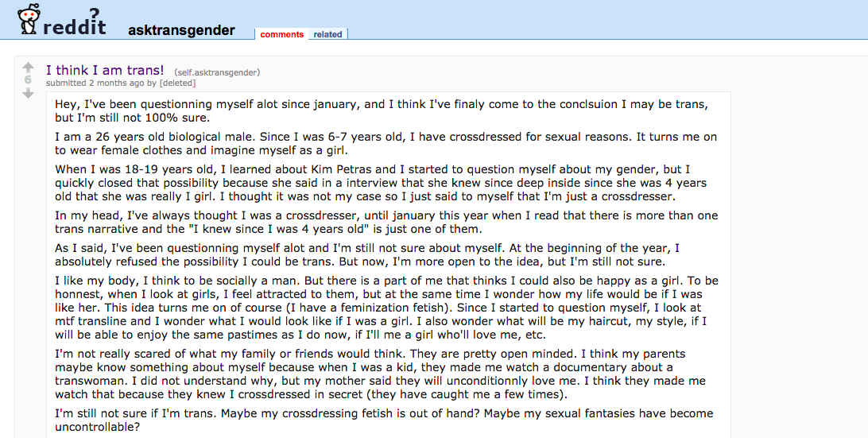Click the post score number 6
The height and width of the screenshot is (438, 868).
pos(28,79)
